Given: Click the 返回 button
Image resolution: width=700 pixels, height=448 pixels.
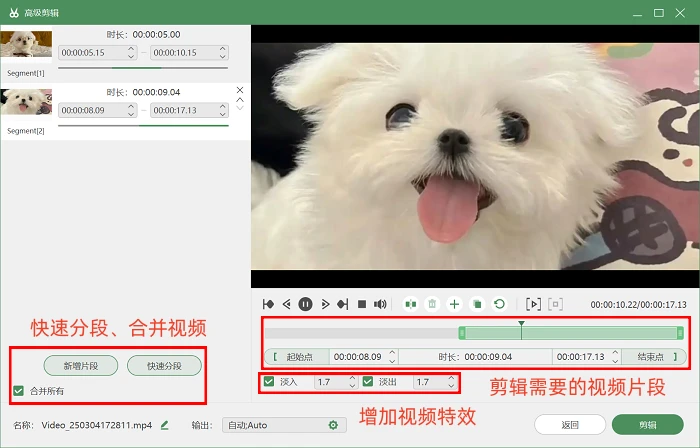Looking at the screenshot, I should pyautogui.click(x=570, y=425).
